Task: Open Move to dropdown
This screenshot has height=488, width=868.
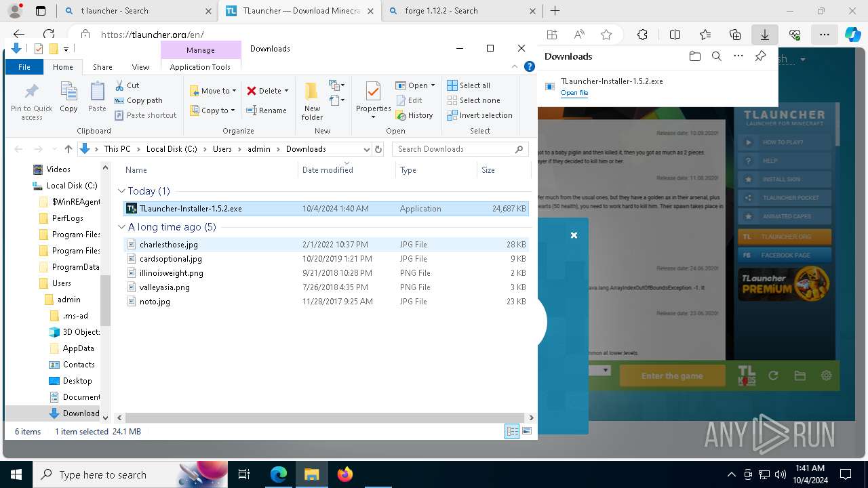Action: pos(213,91)
